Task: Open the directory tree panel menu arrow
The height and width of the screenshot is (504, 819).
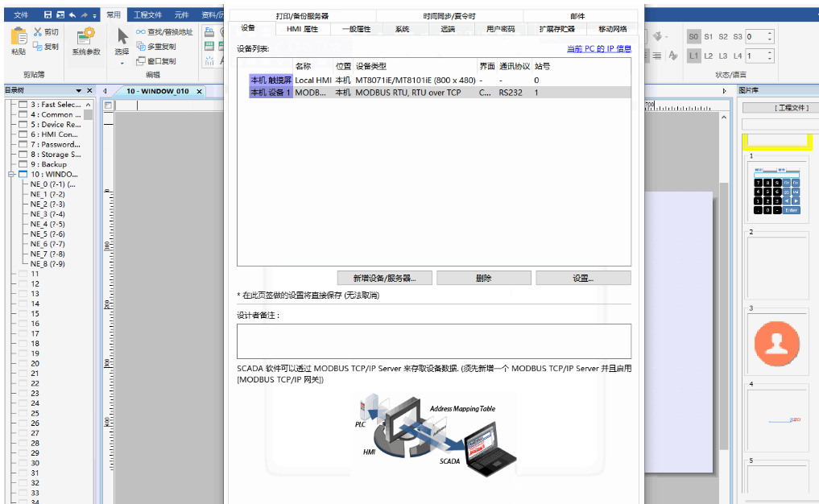Action: (78, 91)
